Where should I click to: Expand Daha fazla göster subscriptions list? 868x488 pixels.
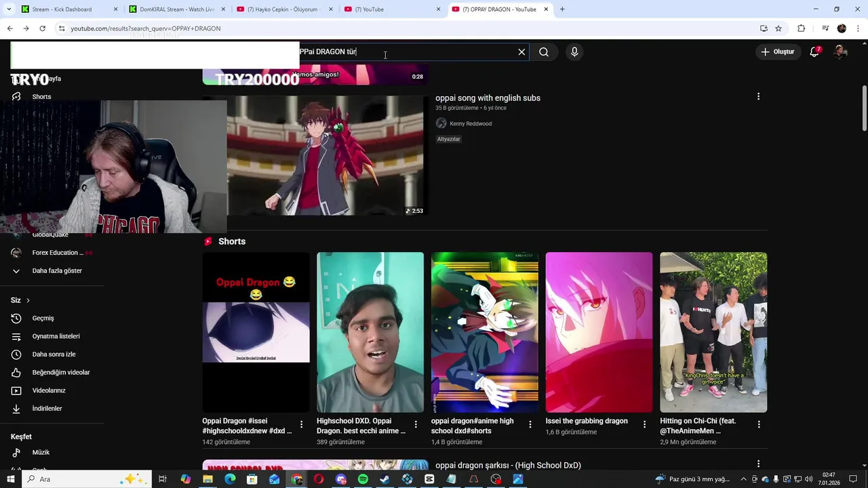point(57,270)
